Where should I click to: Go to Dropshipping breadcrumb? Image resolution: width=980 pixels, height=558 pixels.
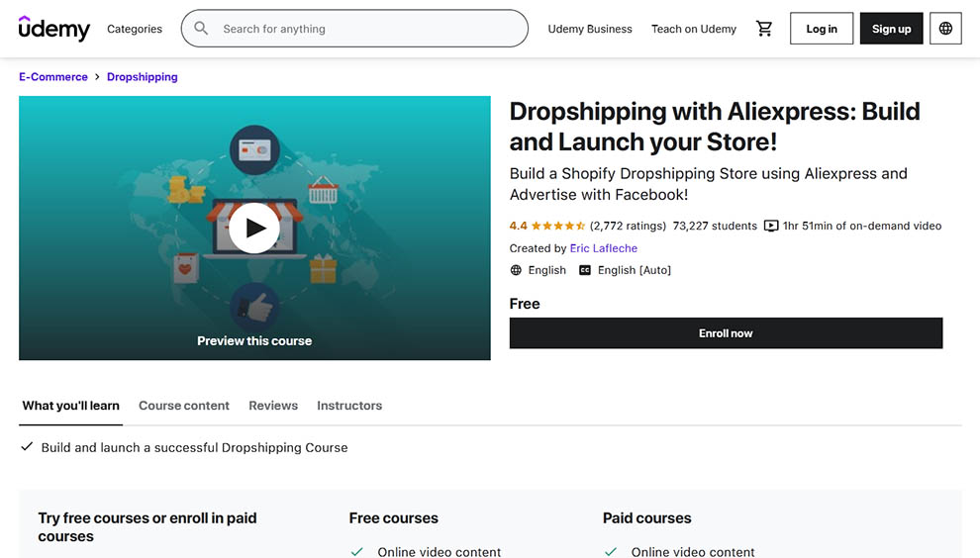point(142,77)
